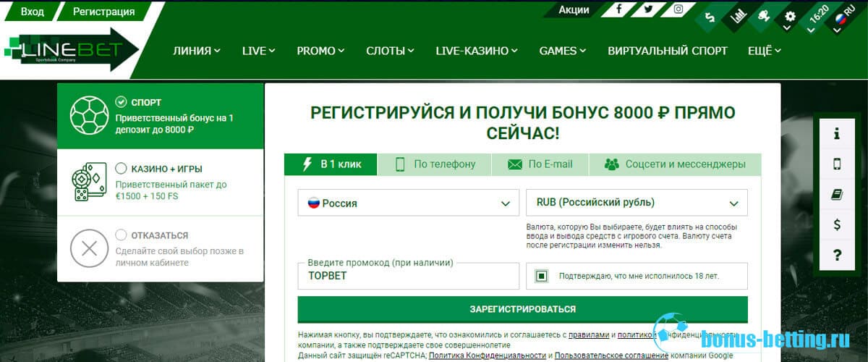This screenshot has height=362, width=868.
Task: Click the lightning bolt icon on one-click tab
Action: 306,164
